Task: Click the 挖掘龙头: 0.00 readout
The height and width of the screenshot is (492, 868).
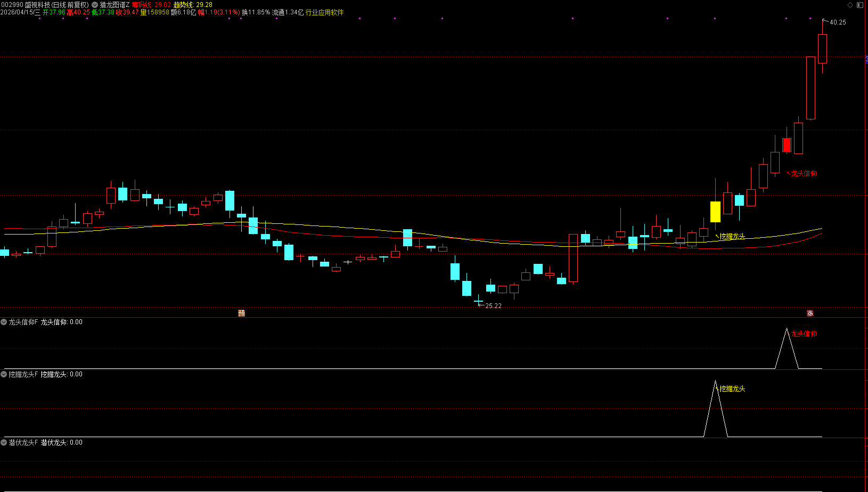Action: (x=62, y=374)
